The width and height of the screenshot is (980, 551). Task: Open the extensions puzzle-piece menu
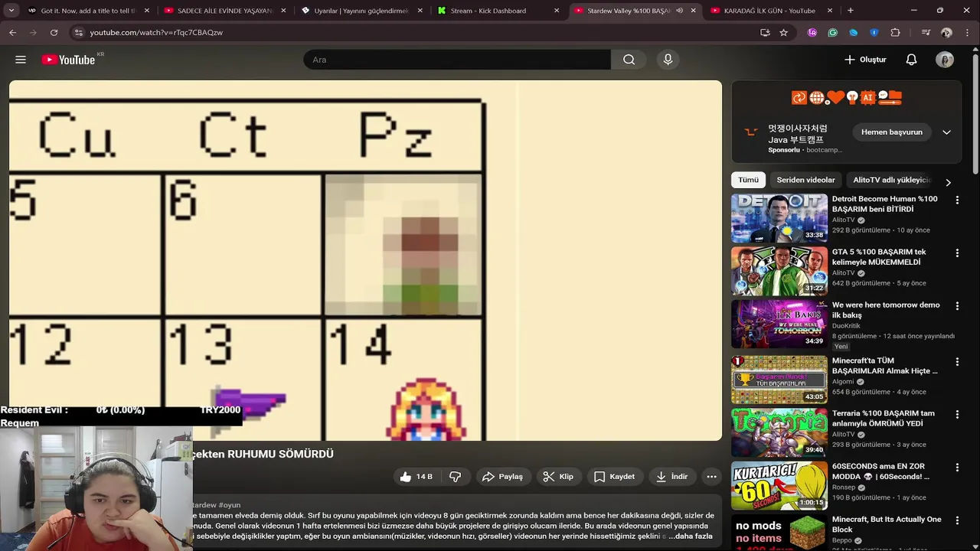point(895,32)
